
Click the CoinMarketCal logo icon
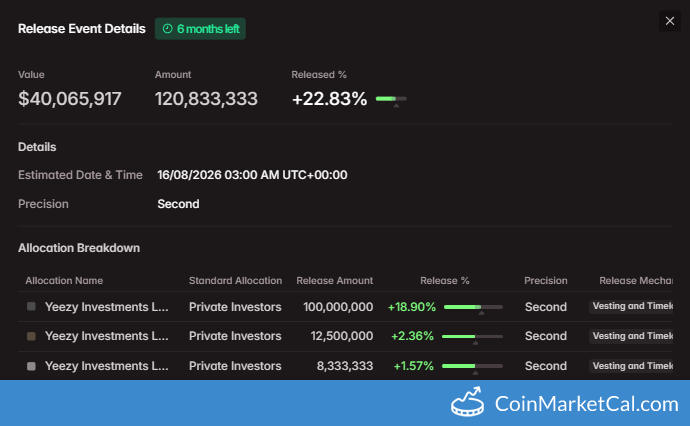(467, 402)
